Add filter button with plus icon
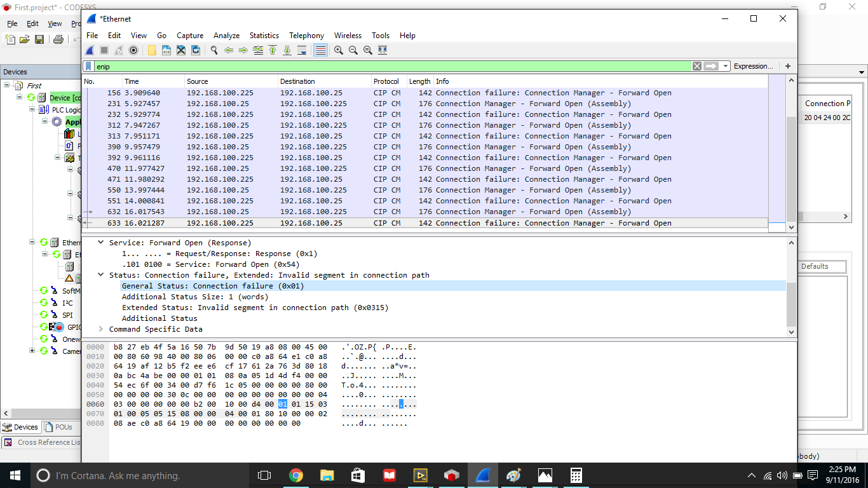Viewport: 868px width, 488px height. tap(788, 66)
